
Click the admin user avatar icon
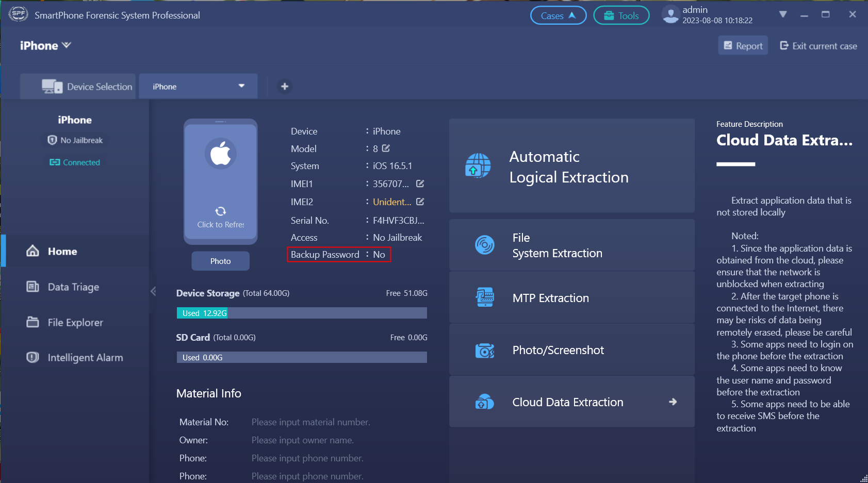pos(670,15)
